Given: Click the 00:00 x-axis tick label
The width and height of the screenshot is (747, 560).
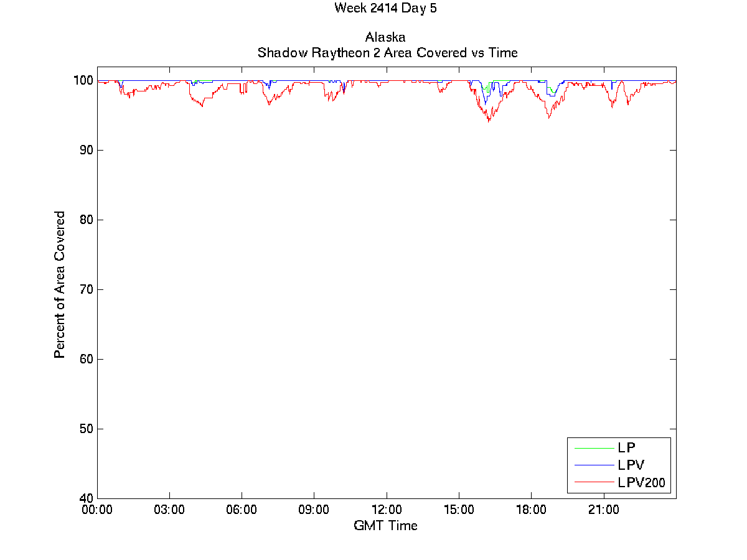Looking at the screenshot, I should click(98, 510).
